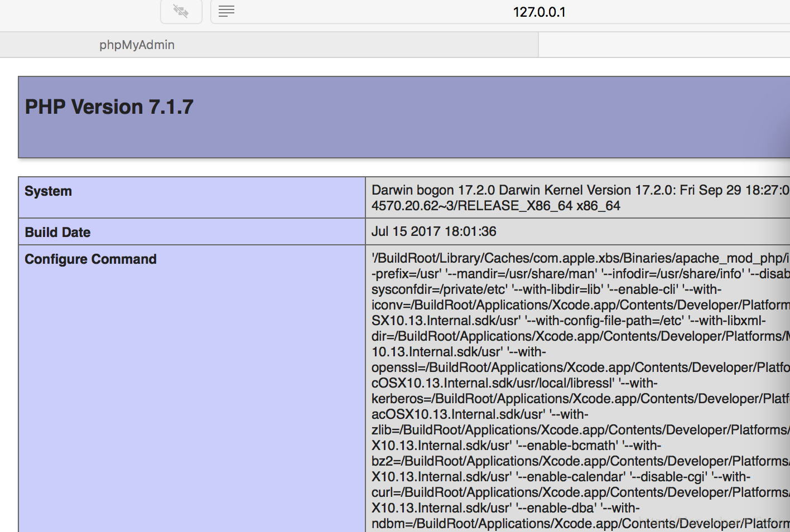
Task: Click the line starting 'iconv=/BuildRoot'
Action: 580,305
